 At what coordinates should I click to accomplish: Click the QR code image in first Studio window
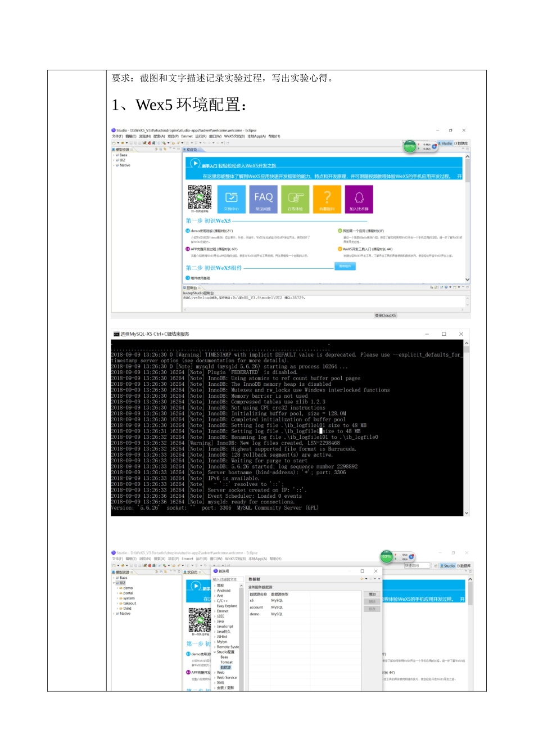click(200, 197)
